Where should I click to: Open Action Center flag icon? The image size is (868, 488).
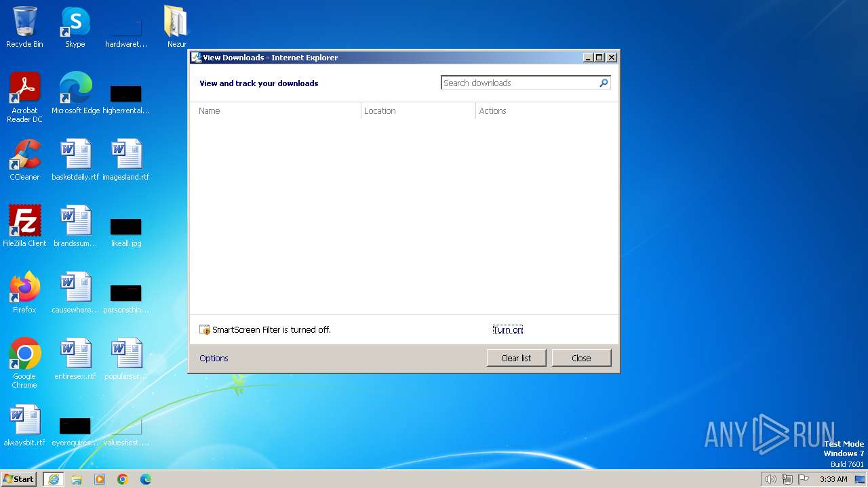(804, 479)
